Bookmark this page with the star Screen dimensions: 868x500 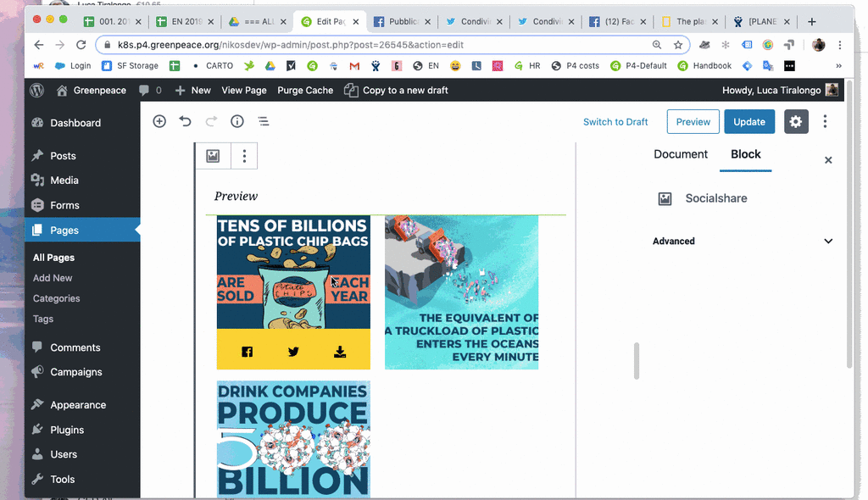(x=678, y=45)
